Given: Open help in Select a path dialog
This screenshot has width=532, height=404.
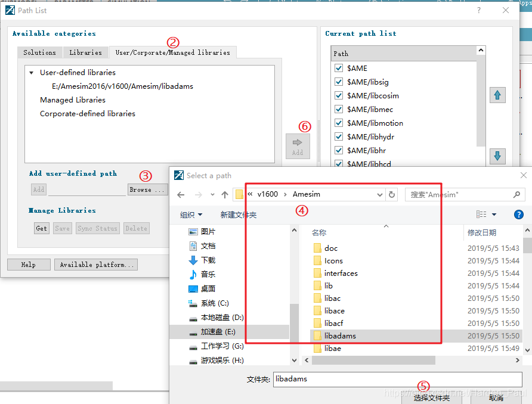Looking at the screenshot, I should 519,215.
